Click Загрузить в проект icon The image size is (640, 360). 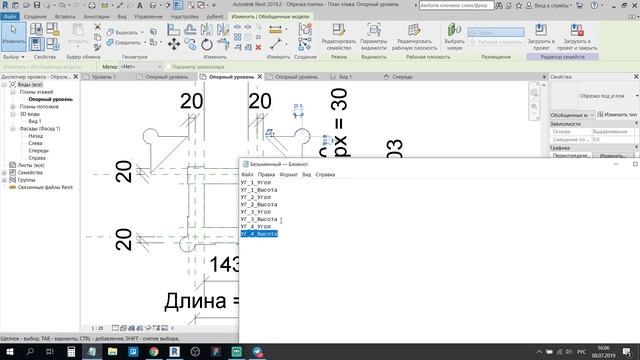(x=541, y=37)
